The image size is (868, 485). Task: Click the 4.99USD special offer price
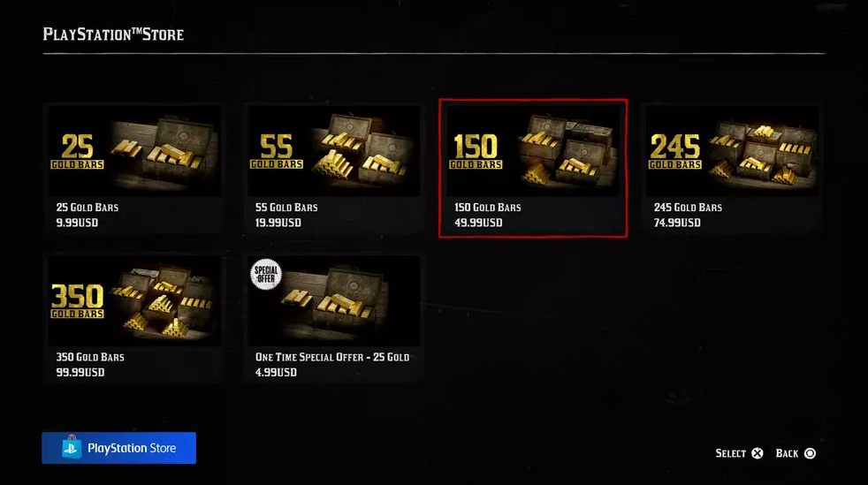click(x=276, y=372)
